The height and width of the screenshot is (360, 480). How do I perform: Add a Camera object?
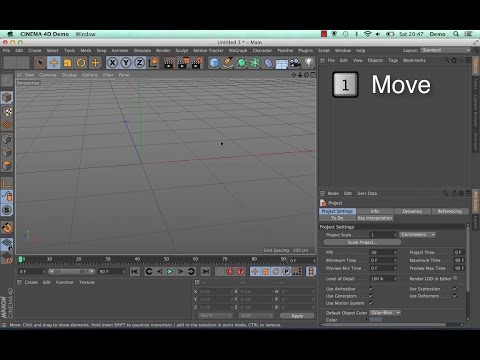tap(295, 63)
